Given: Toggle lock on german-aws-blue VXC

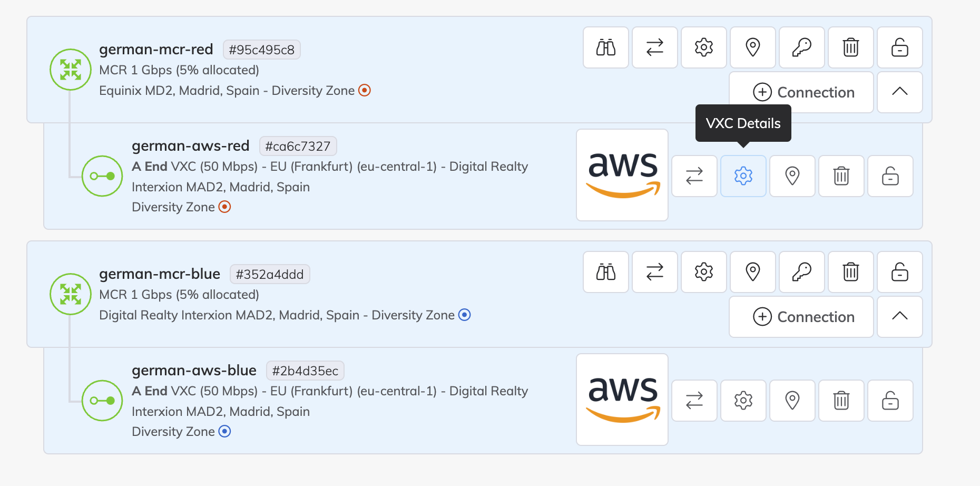Looking at the screenshot, I should [x=890, y=401].
